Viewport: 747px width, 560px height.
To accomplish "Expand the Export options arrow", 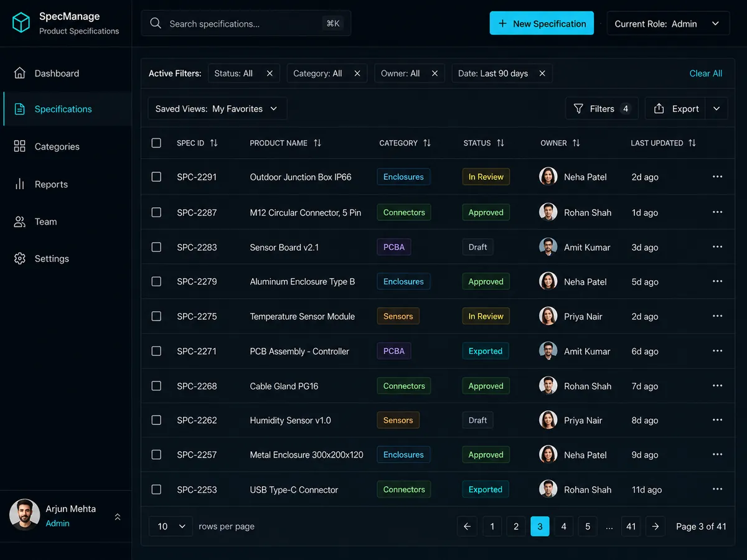I will pos(716,109).
